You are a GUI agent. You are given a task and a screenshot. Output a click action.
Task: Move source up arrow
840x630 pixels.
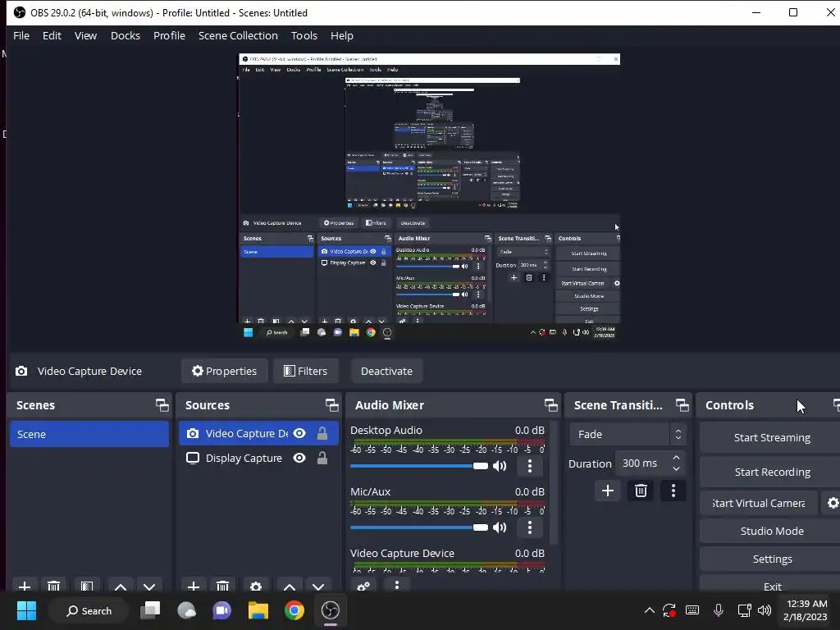pyautogui.click(x=290, y=587)
